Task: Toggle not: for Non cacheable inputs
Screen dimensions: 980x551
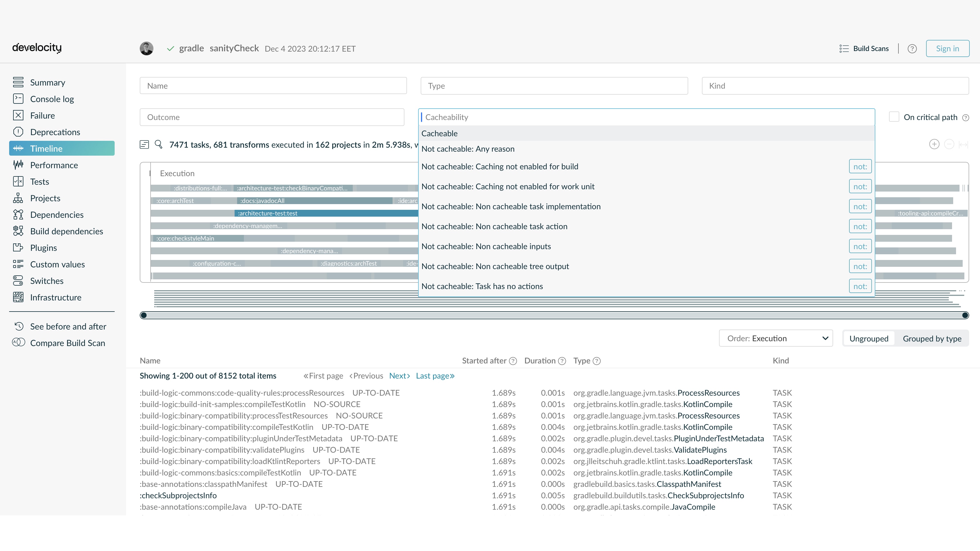Action: pos(860,246)
